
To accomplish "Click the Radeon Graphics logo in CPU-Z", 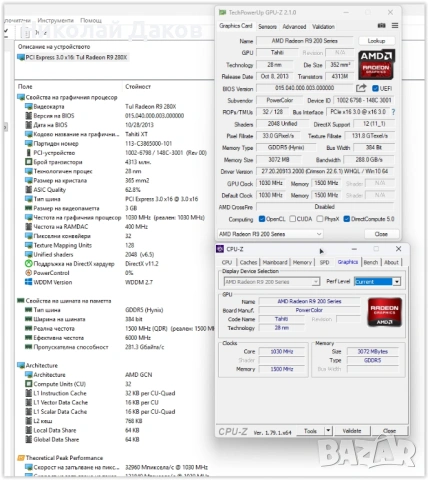I will tap(384, 312).
